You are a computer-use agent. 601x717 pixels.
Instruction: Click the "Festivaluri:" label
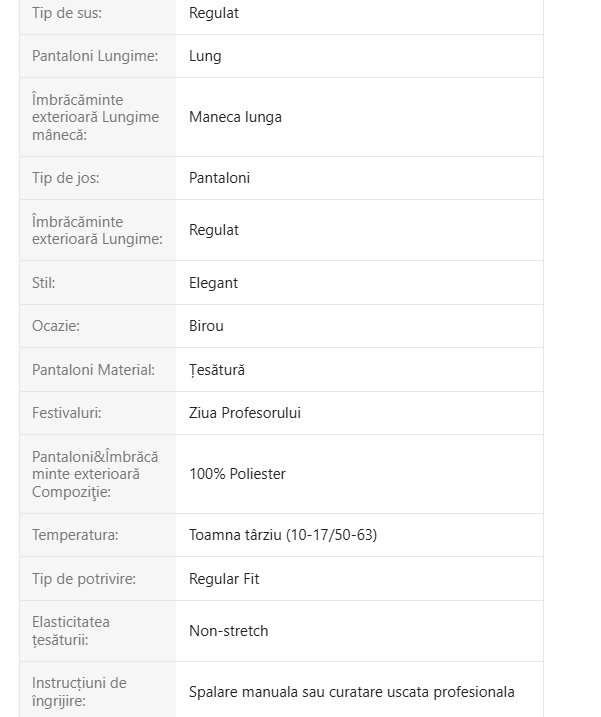[66, 413]
